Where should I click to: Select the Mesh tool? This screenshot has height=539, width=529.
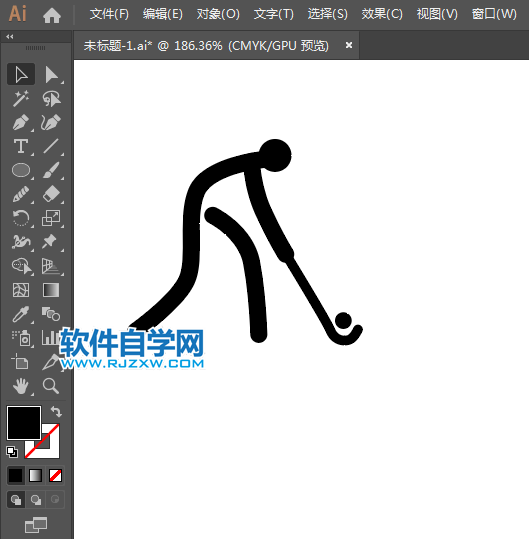[21, 290]
